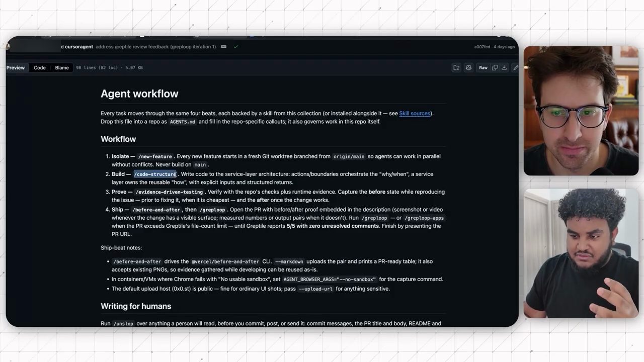Click the green commit status checkmark
Screen dimensions: 644x362
click(235, 47)
